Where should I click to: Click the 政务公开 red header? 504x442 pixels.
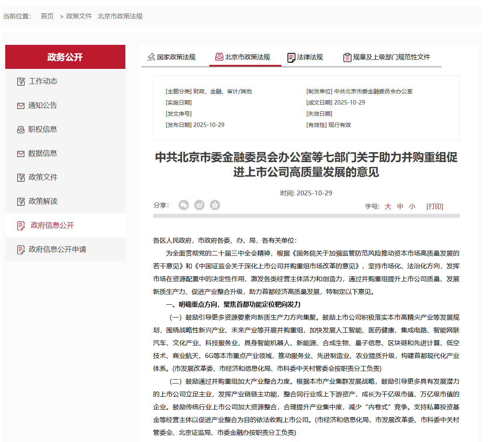click(x=65, y=57)
